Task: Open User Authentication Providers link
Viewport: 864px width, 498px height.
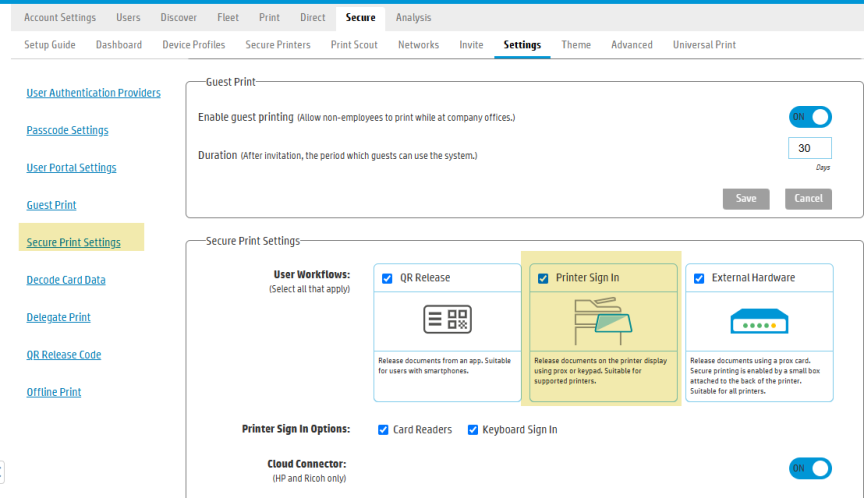Action: pos(93,93)
